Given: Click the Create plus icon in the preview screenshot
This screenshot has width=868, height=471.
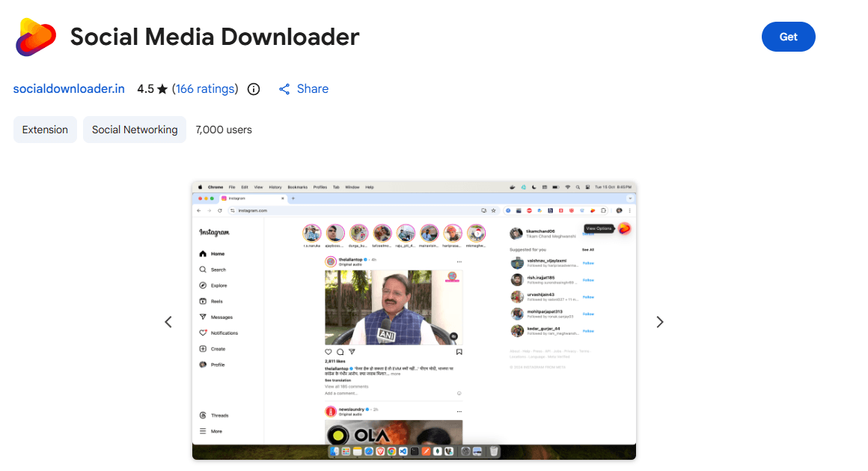Looking at the screenshot, I should tap(203, 348).
